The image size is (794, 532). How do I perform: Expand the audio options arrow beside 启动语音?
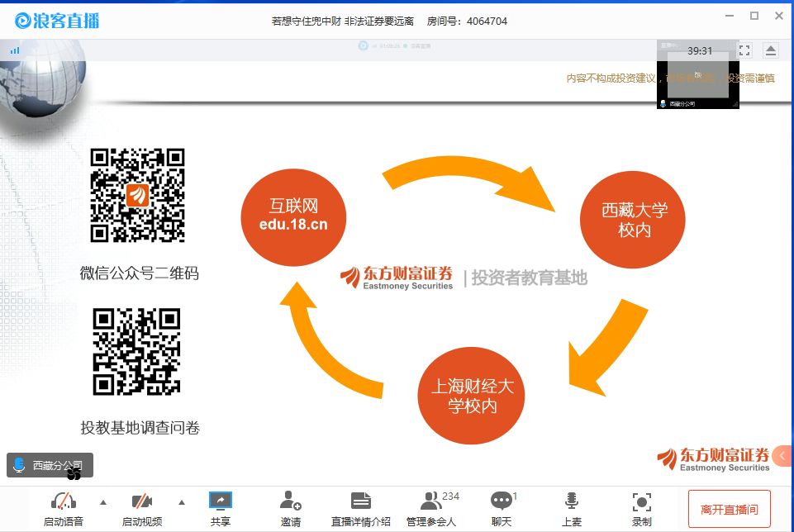[x=103, y=502]
